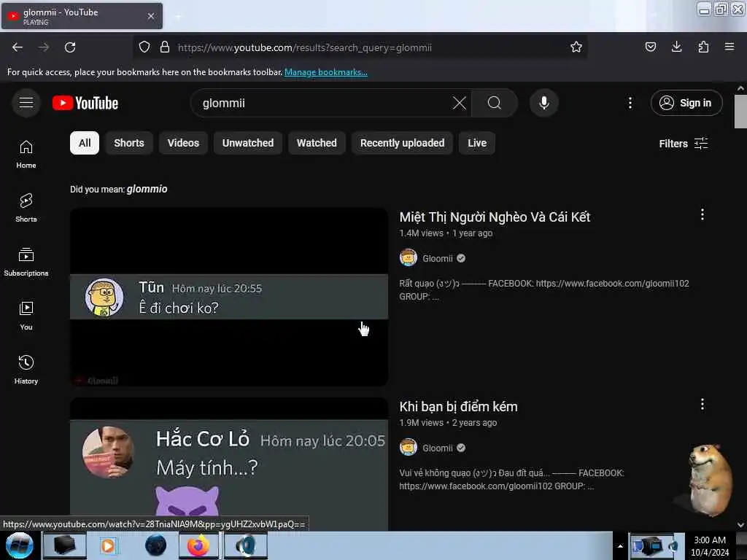Close the glommii - YouTube tab
Image resolution: width=747 pixels, height=560 pixels.
point(151,16)
